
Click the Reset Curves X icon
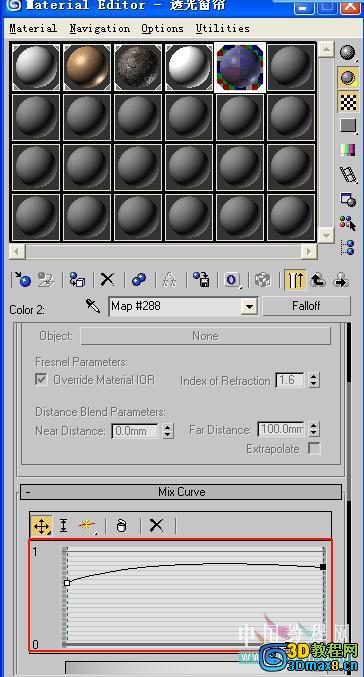pos(156,526)
